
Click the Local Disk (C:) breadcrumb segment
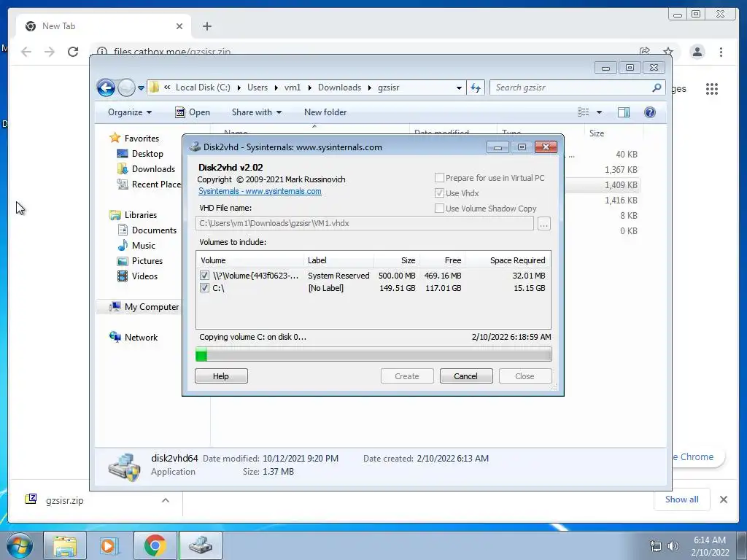pyautogui.click(x=203, y=87)
